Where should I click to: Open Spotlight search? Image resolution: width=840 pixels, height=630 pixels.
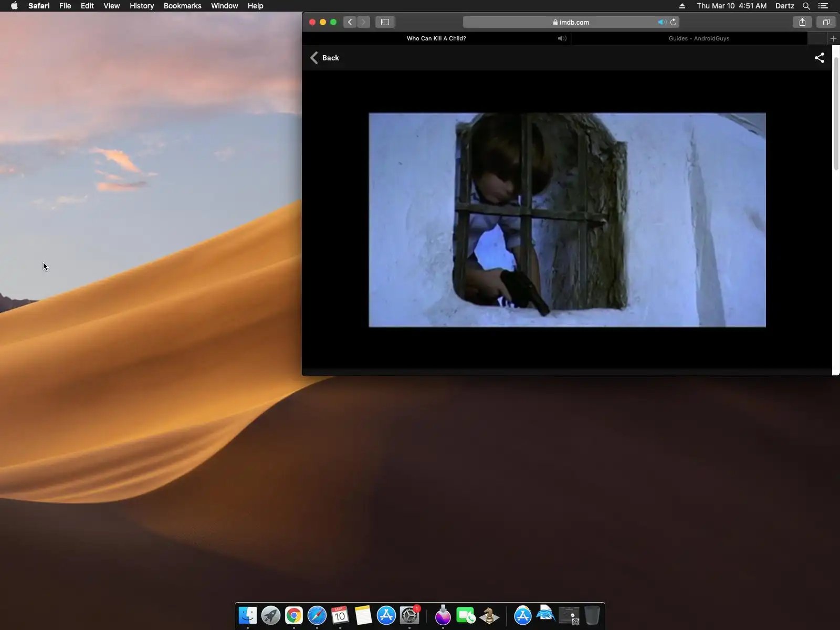point(806,6)
